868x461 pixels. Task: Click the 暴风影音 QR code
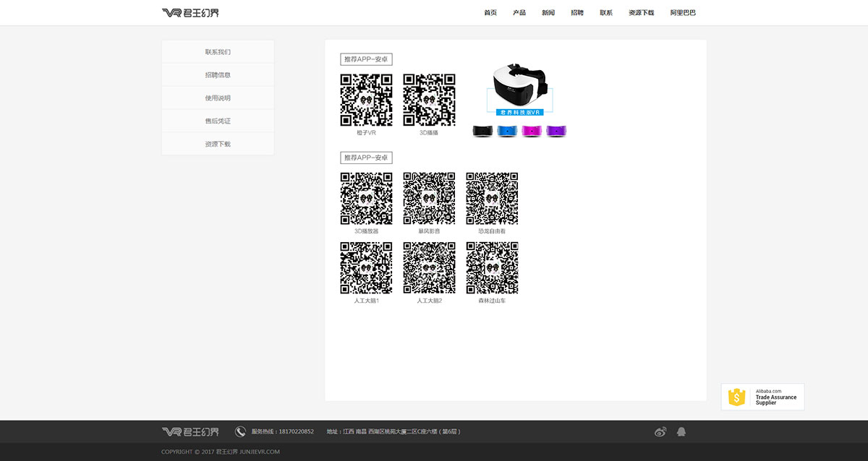pos(429,198)
